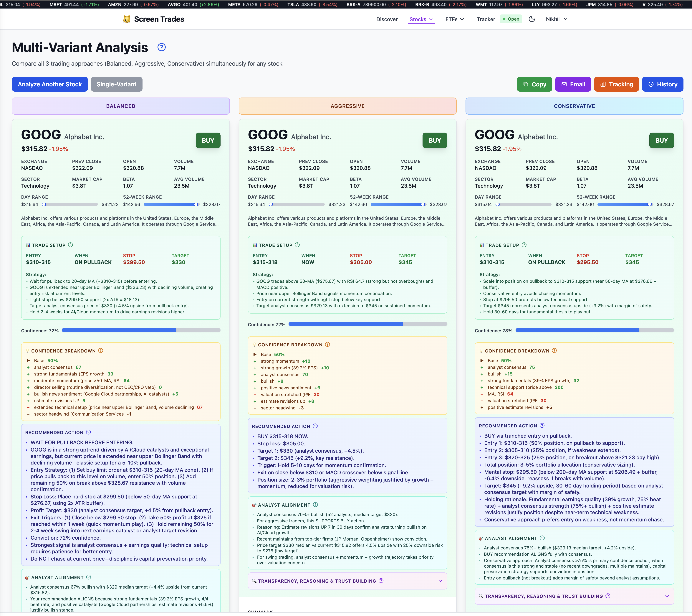Expand Transparency, Reasoning section in Aggressive card
The image size is (692, 616).
347,581
